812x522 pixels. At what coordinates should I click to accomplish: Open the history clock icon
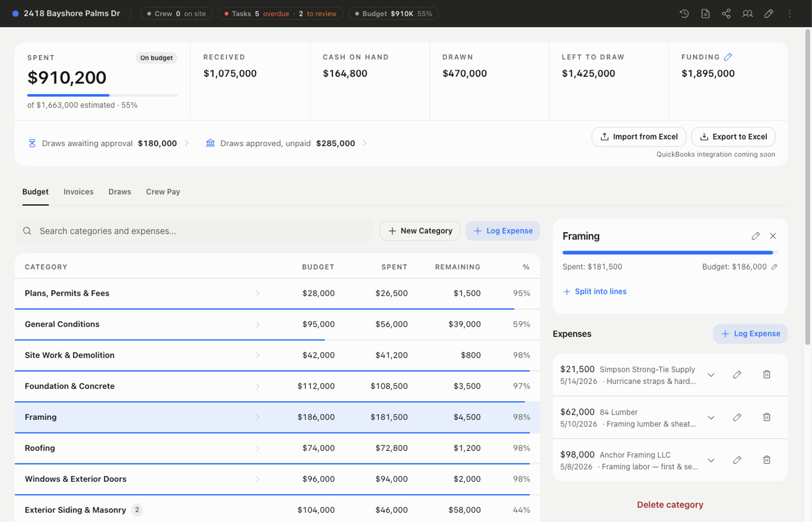[684, 13]
